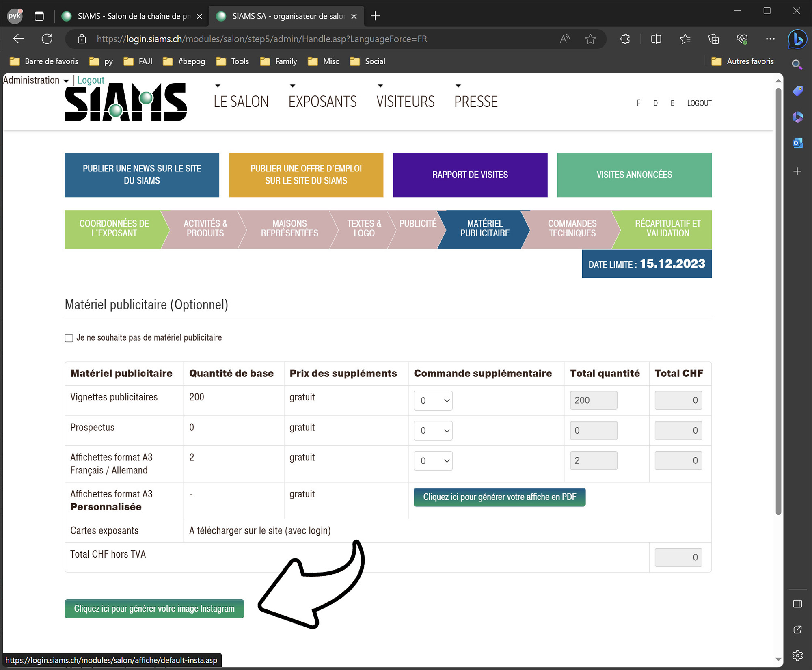This screenshot has width=812, height=670.
Task: Toggle split screen icon
Action: (656, 39)
